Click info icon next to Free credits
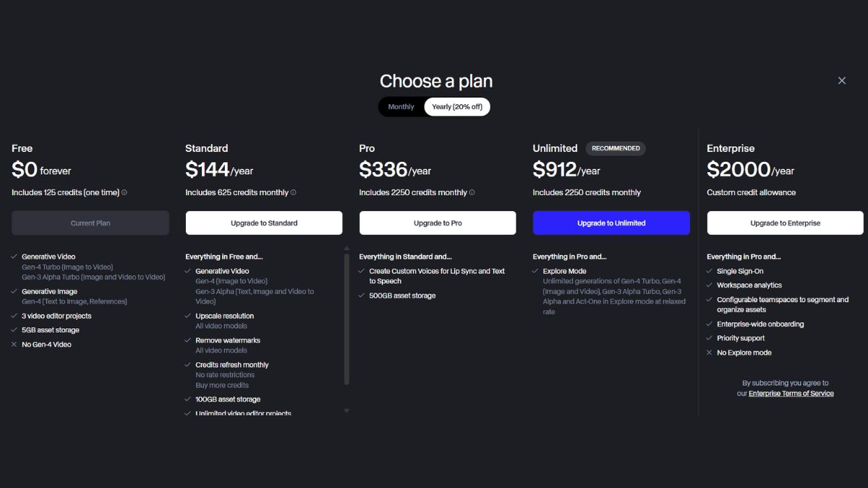The image size is (868, 488). [124, 192]
